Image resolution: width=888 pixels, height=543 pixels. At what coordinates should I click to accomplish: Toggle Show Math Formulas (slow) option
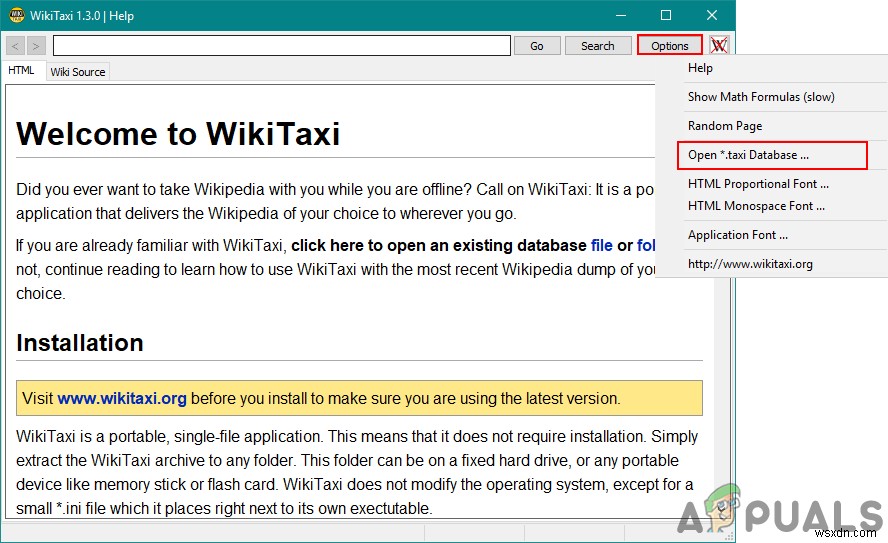click(761, 97)
